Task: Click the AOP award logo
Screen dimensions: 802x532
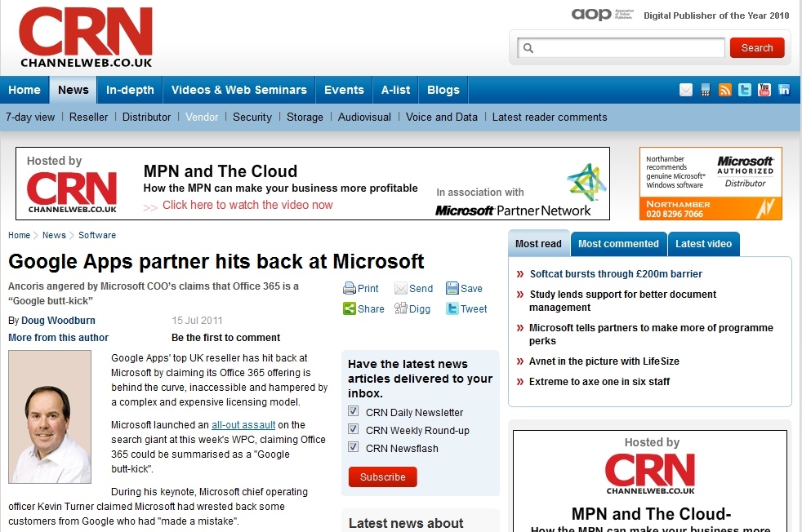Action: 602,15
